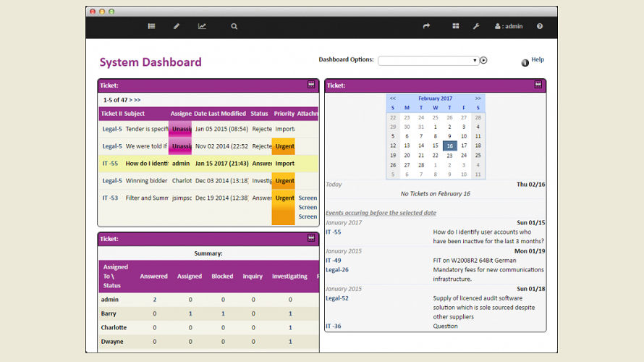This screenshot has height=362, width=644.
Task: Open 'Events occuring before the selected date' link
Action: tap(381, 213)
